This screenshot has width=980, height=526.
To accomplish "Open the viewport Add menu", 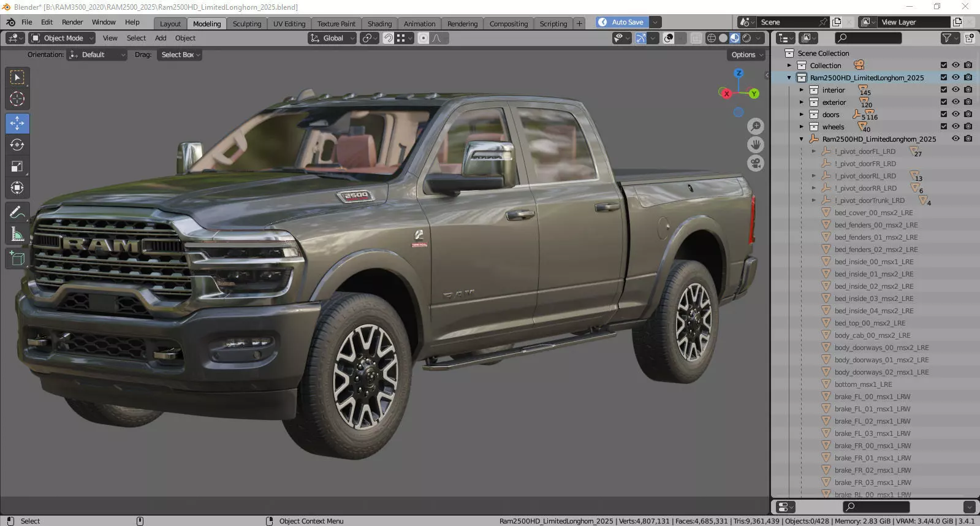I will 161,38.
